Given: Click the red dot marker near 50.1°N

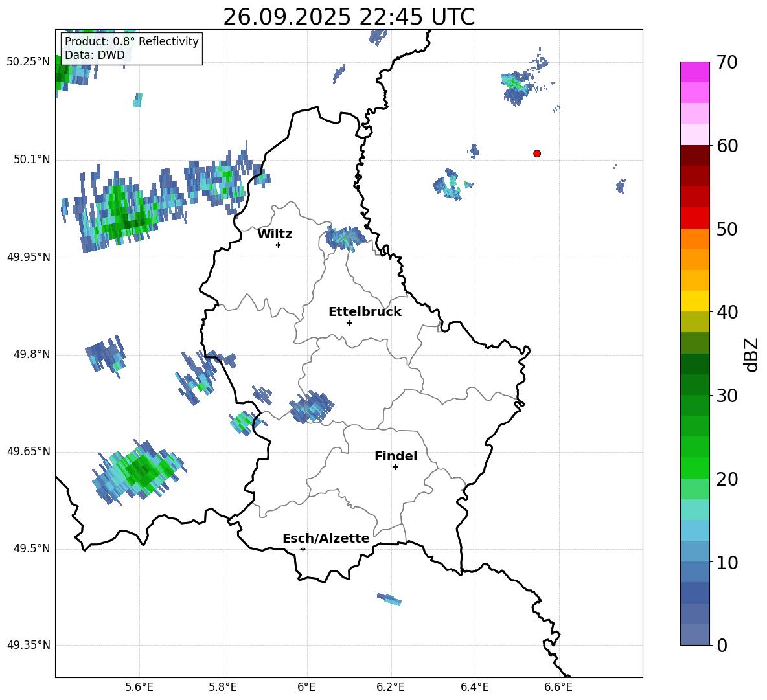Looking at the screenshot, I should click(537, 153).
